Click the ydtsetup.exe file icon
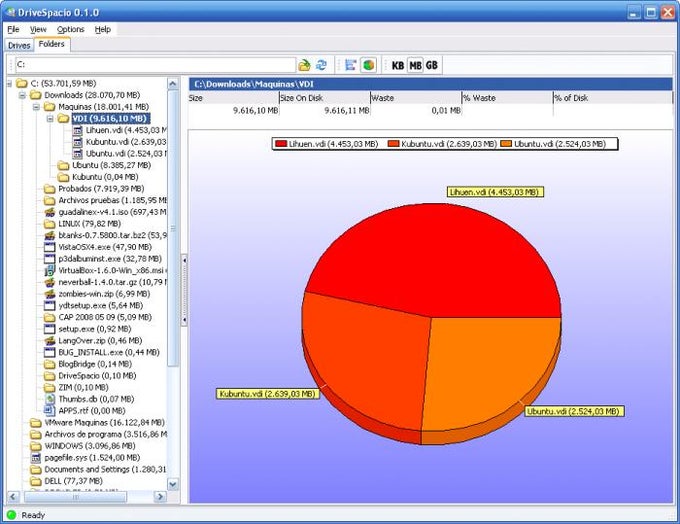Image resolution: width=680 pixels, height=524 pixels. (x=50, y=306)
